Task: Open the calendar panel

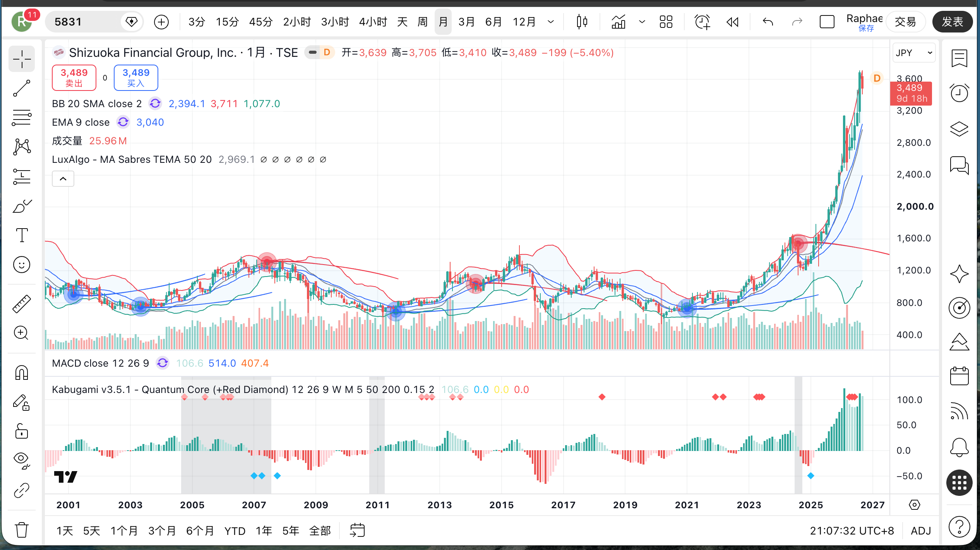Action: pos(959,376)
